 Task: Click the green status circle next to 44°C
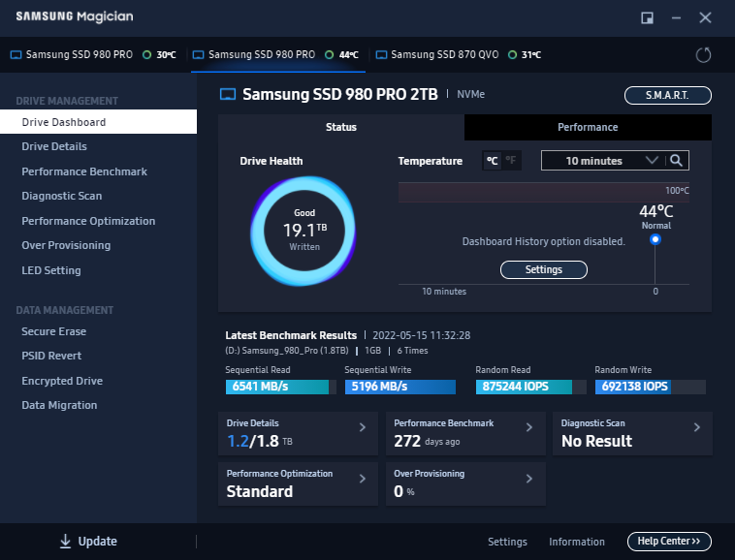pos(329,55)
